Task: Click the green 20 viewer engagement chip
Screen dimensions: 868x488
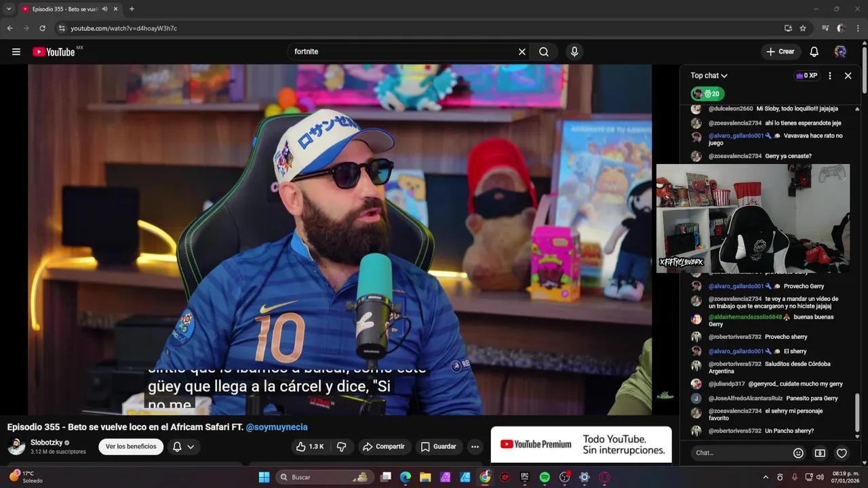Action: pyautogui.click(x=707, y=94)
